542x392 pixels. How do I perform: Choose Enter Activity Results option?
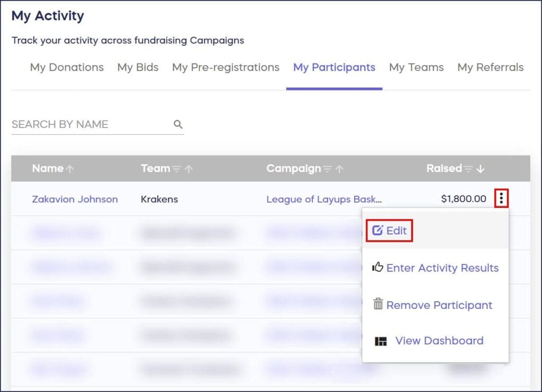tap(436, 268)
